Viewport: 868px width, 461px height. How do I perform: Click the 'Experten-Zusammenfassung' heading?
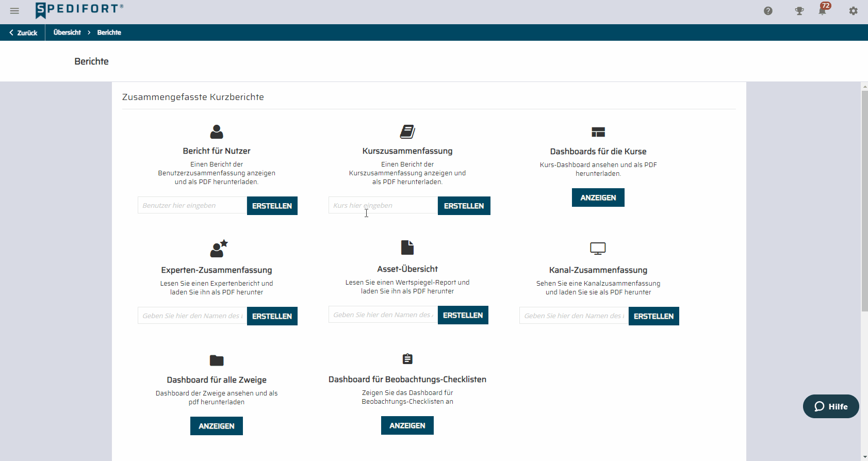217,270
